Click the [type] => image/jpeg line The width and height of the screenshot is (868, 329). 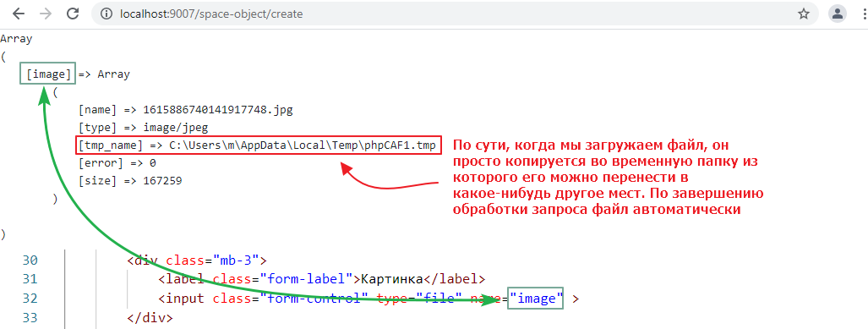click(x=144, y=128)
